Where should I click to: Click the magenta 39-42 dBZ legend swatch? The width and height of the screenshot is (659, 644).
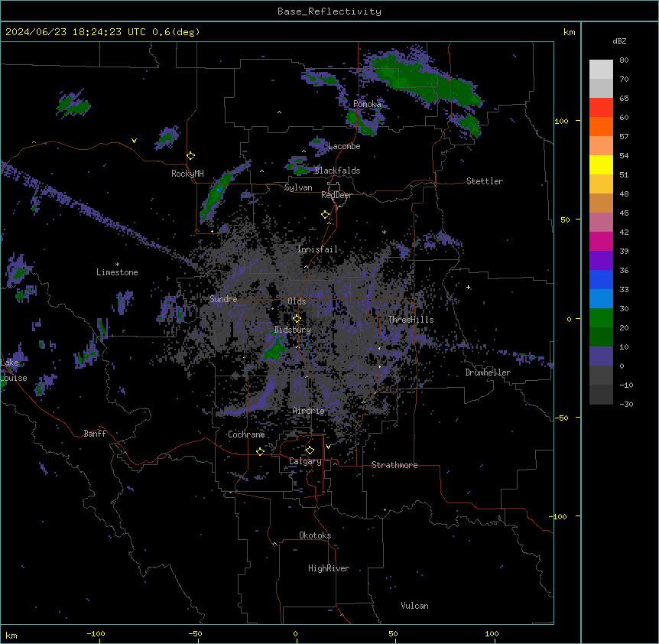click(x=601, y=241)
